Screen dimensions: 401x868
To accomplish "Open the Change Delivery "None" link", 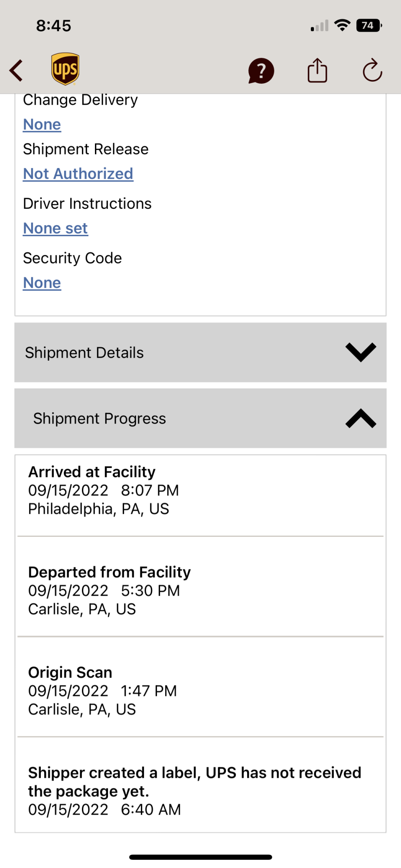I will 42,125.
